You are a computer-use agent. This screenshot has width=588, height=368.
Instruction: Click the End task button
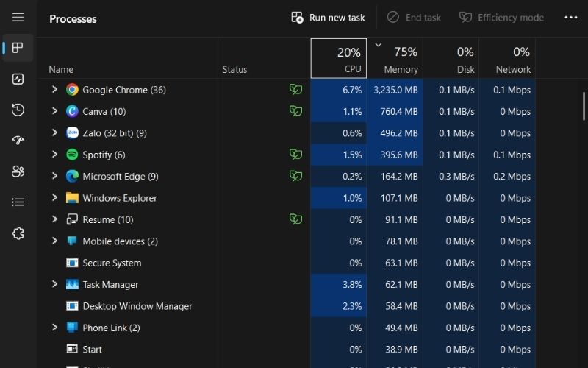(x=415, y=18)
